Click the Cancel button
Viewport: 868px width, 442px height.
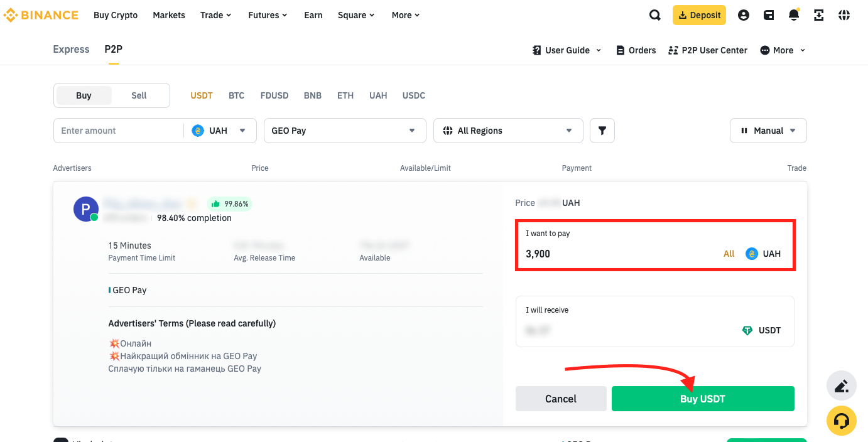pyautogui.click(x=561, y=399)
